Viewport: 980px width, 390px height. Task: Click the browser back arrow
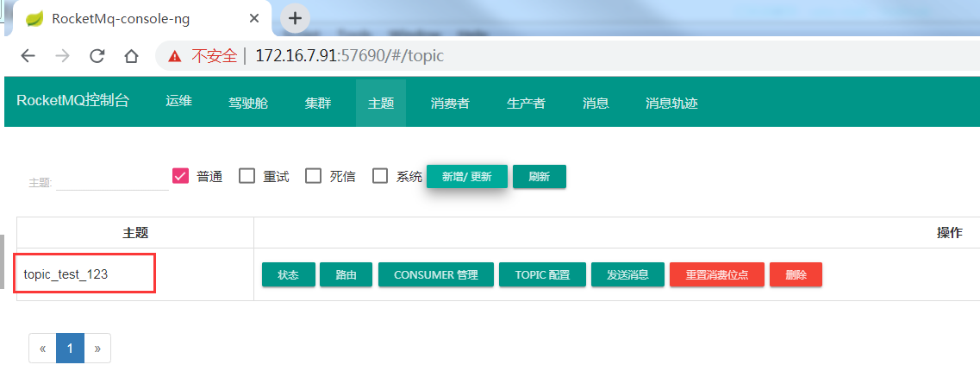[28, 56]
